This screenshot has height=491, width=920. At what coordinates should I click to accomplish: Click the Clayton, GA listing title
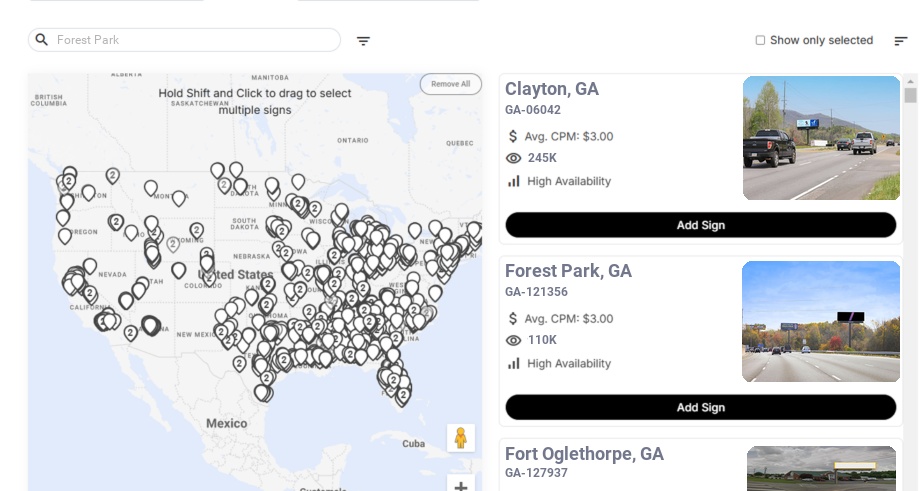[552, 89]
